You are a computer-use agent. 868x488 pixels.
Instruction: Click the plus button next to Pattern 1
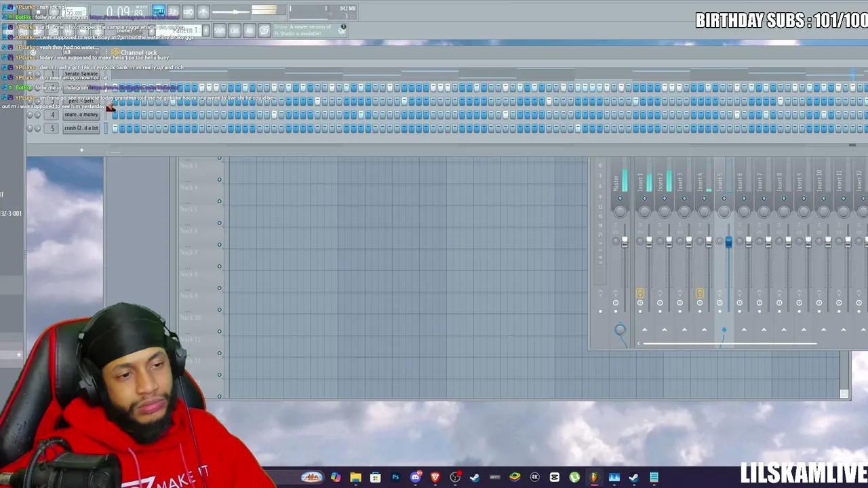coord(205,30)
